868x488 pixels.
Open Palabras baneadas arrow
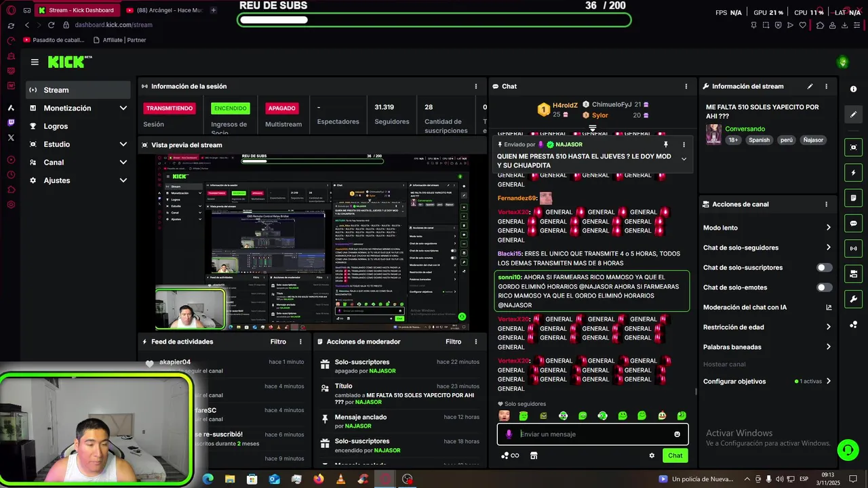coord(828,347)
